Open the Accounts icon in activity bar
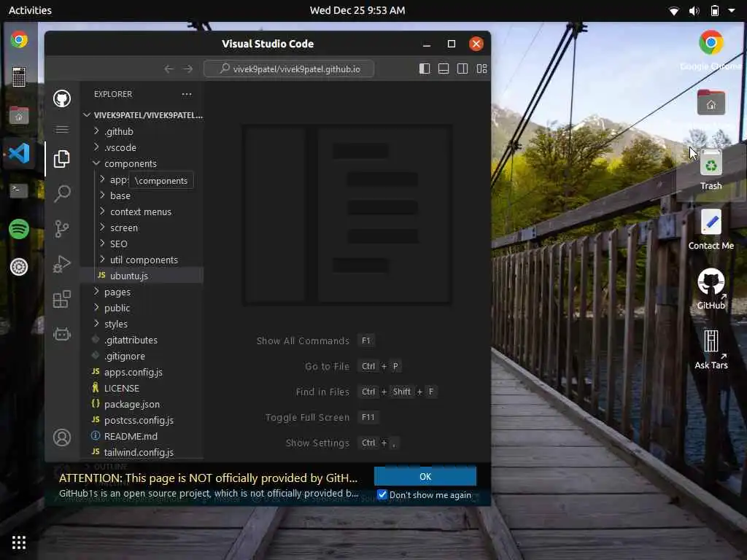This screenshot has height=560, width=747. 62,437
